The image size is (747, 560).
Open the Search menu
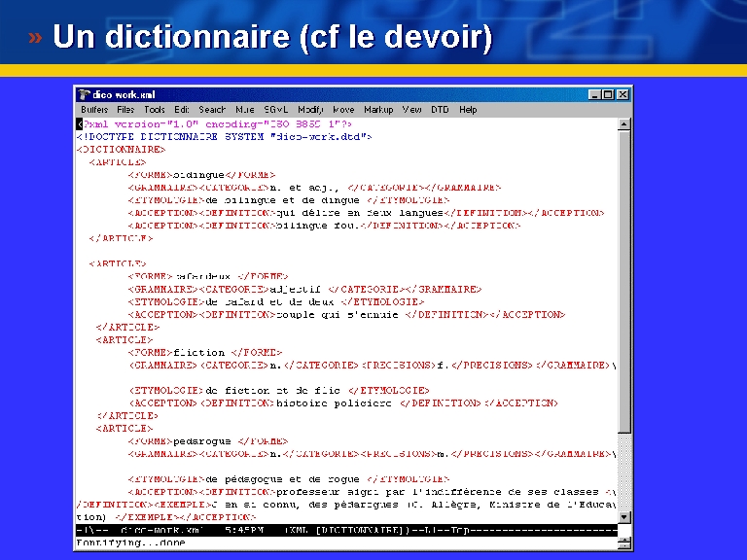(x=212, y=110)
